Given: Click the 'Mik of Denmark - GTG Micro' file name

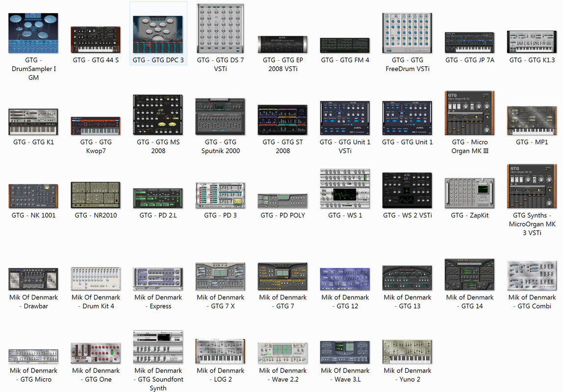Looking at the screenshot, I should pyautogui.click(x=33, y=375).
